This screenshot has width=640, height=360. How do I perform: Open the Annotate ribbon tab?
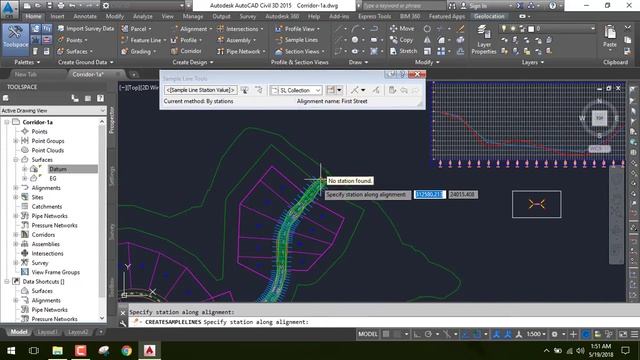tap(85, 16)
